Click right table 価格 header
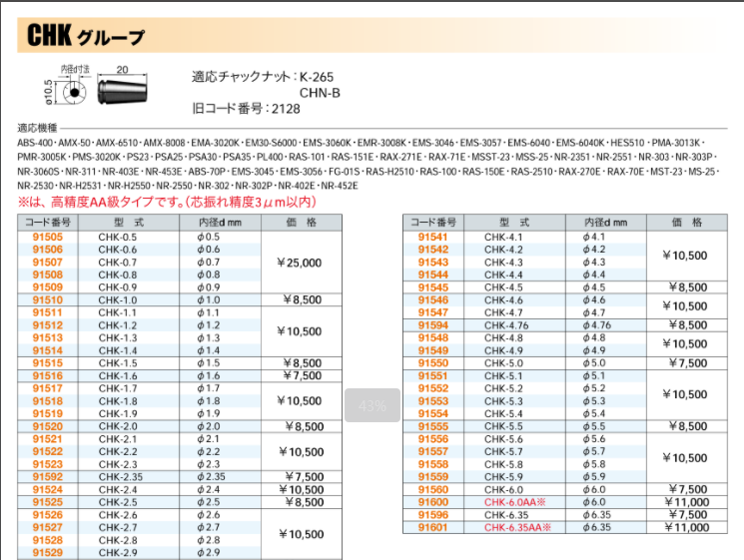 (x=687, y=223)
